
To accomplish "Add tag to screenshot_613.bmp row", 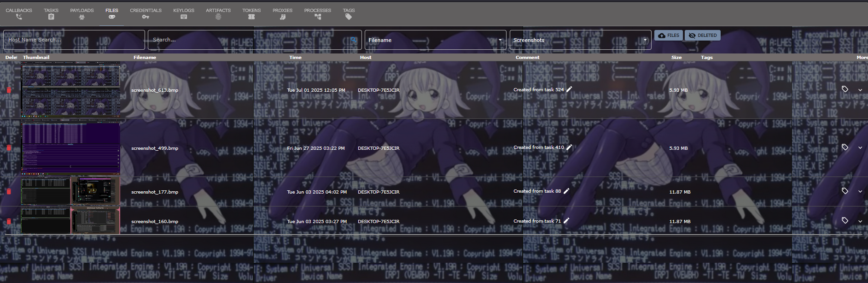I will [845, 89].
